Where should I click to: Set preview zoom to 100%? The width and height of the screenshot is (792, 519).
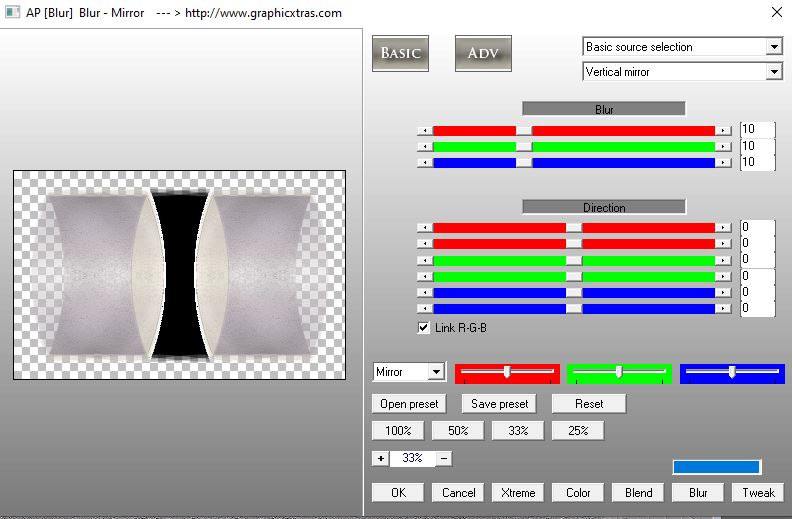pos(398,431)
